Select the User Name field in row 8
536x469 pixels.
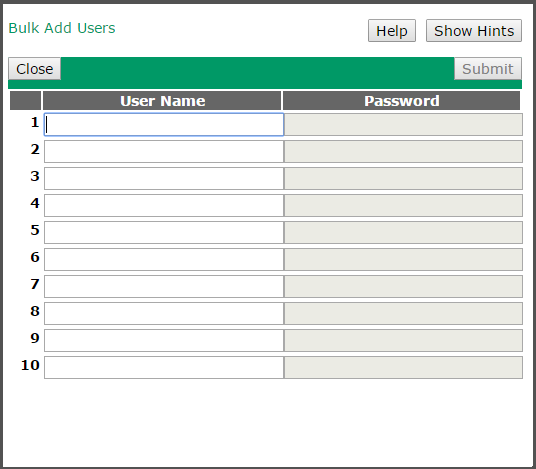164,313
